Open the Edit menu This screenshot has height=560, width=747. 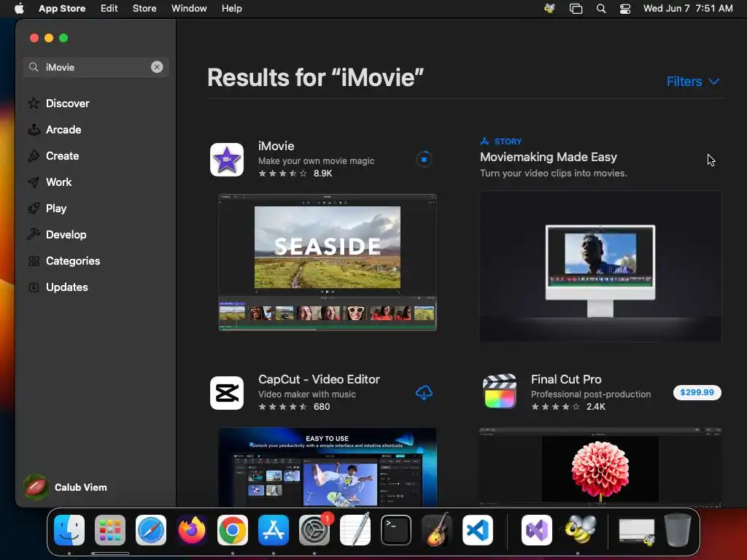point(109,9)
